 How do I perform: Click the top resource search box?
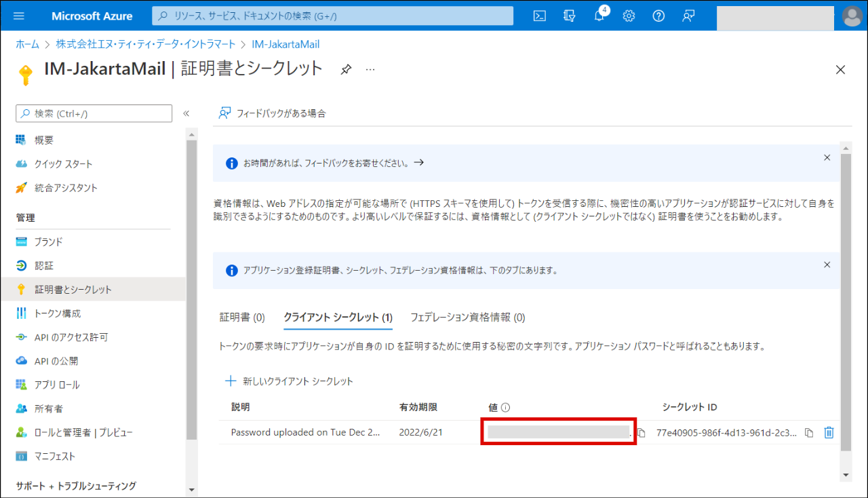332,16
